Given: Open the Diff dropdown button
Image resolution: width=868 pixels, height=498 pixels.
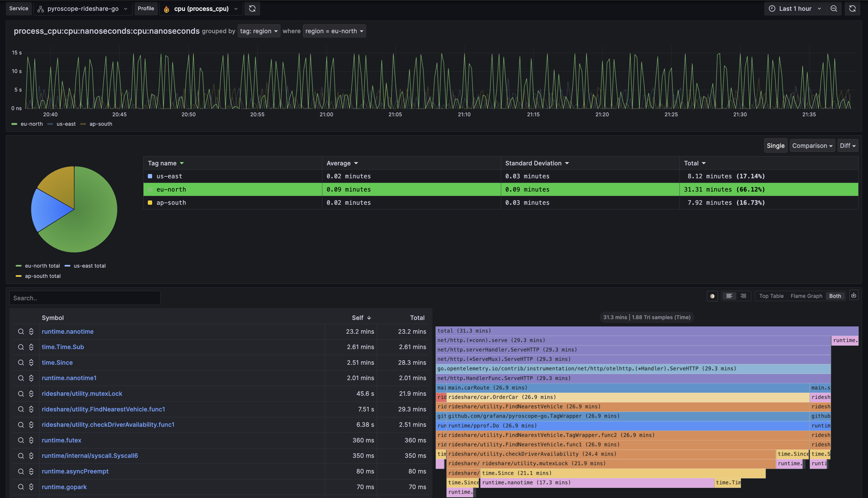Looking at the screenshot, I should coord(848,146).
